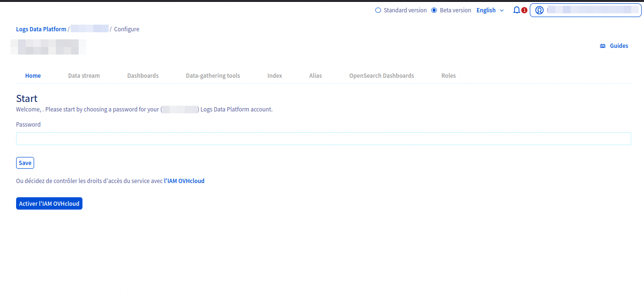Follow the l'IAM OVHcloud text link
The height and width of the screenshot is (294, 644).
[x=184, y=181]
